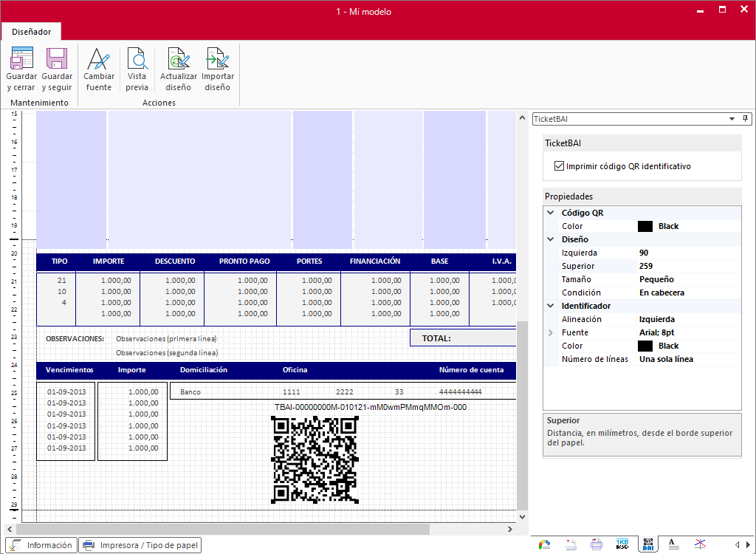The width and height of the screenshot is (756, 554).
Task: Click the canvas scroll up arrow
Action: pyautogui.click(x=522, y=117)
